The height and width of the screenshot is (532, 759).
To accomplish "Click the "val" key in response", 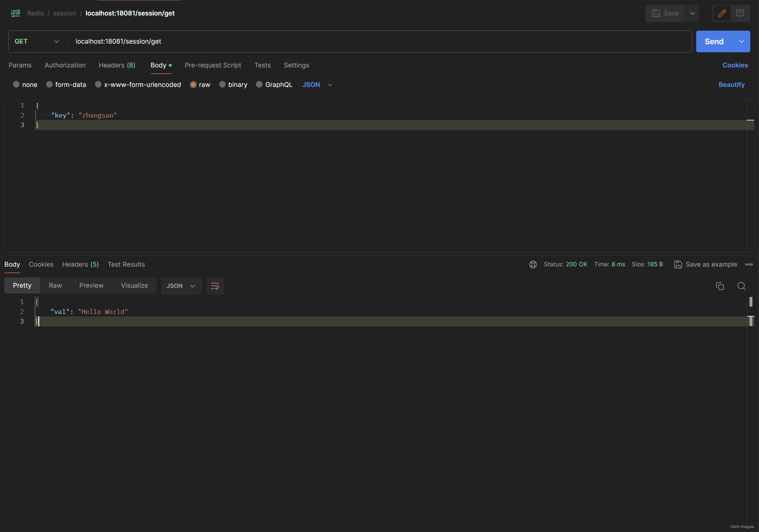I will [60, 312].
